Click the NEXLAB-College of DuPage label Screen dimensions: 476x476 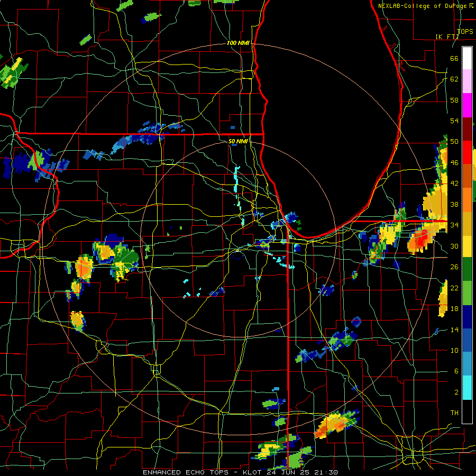pyautogui.click(x=425, y=6)
